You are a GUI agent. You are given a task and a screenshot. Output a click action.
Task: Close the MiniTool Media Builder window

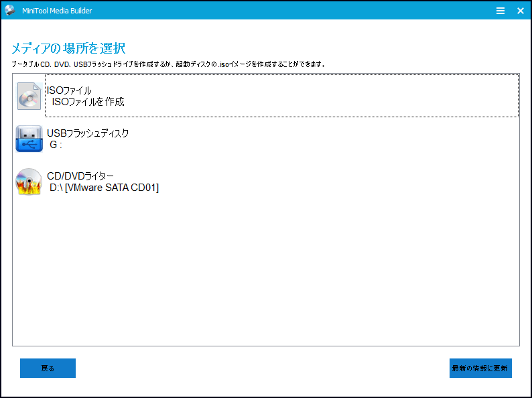(x=521, y=11)
